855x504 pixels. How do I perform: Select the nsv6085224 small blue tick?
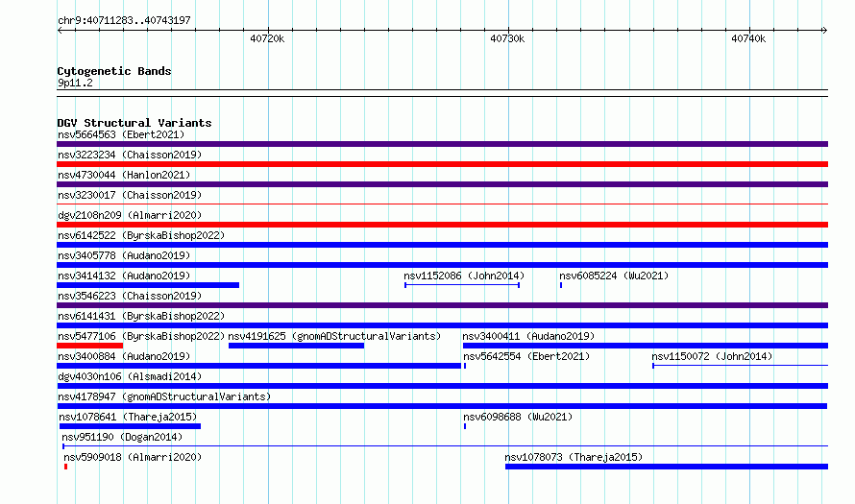point(561,285)
